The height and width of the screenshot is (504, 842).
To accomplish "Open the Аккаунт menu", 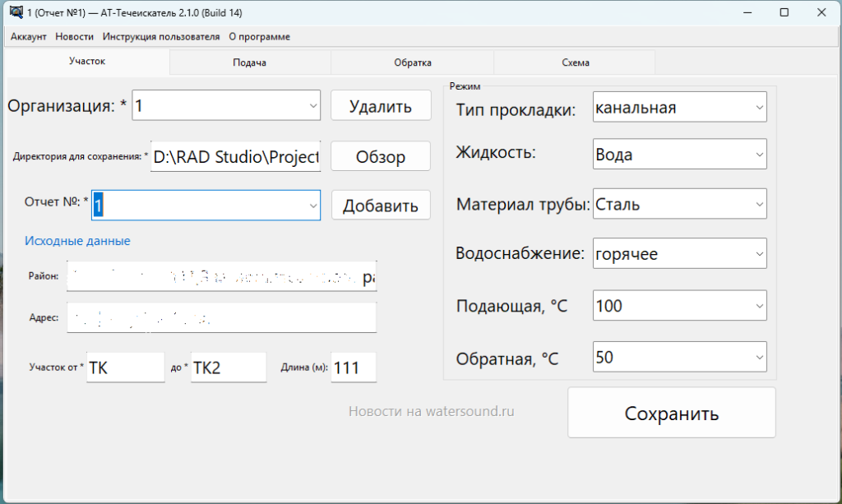I will pos(28,37).
